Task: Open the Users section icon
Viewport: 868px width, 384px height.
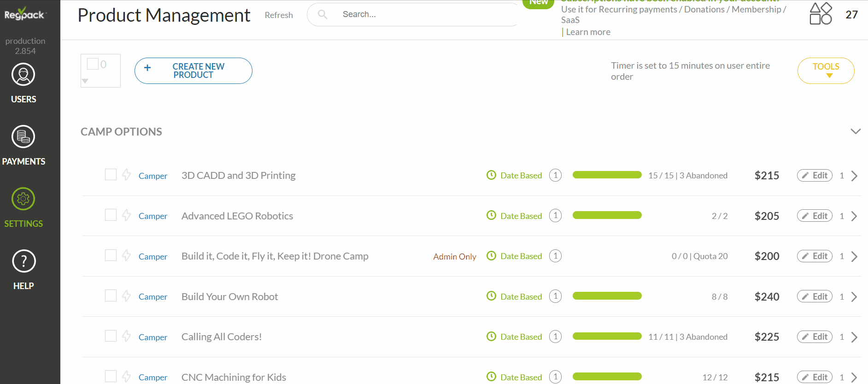Action: [23, 75]
